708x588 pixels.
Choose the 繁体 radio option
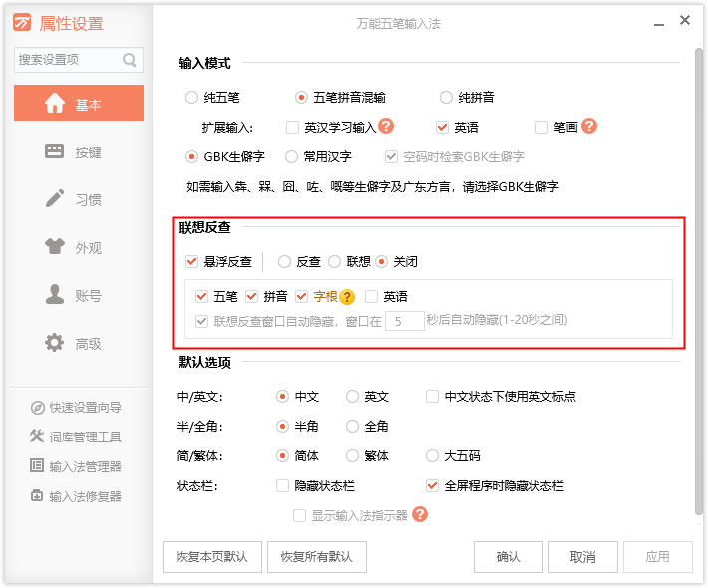pyautogui.click(x=353, y=455)
